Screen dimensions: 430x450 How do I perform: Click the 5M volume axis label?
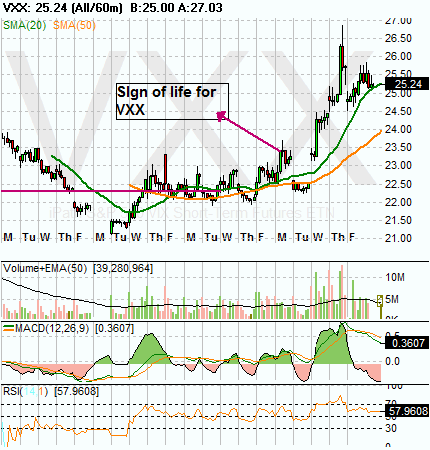[x=392, y=299]
